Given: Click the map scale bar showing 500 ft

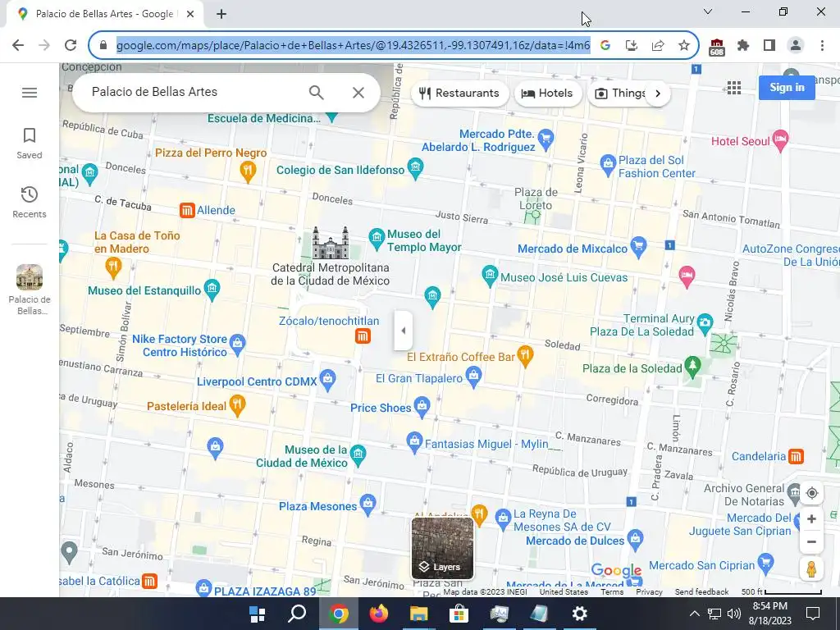Looking at the screenshot, I should coord(782,592).
